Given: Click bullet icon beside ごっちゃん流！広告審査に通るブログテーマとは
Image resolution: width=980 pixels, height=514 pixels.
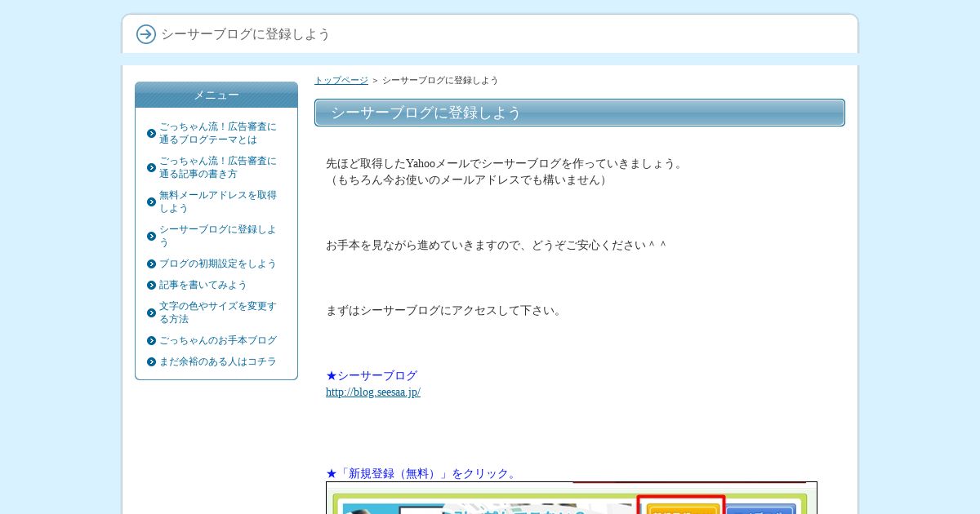Looking at the screenshot, I should click(x=151, y=133).
